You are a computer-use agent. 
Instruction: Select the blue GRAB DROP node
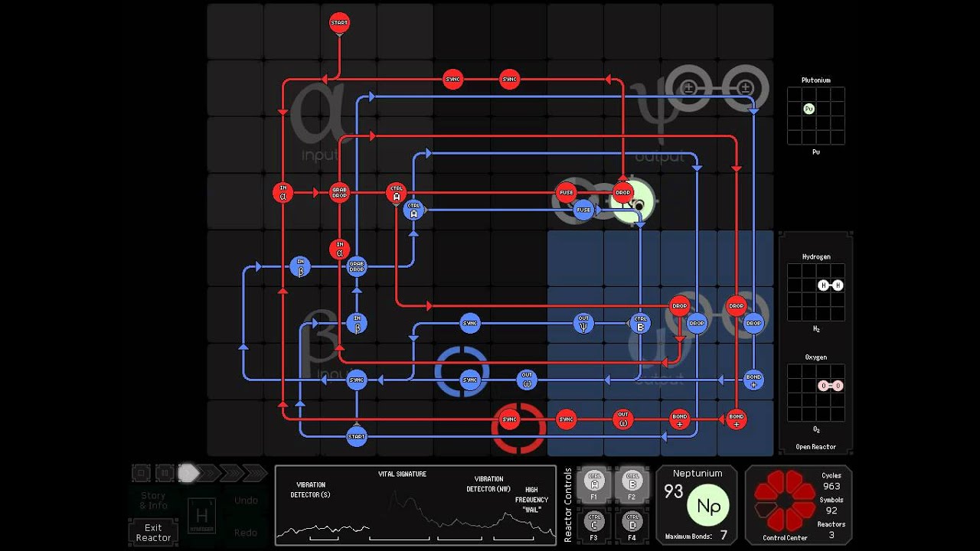[x=357, y=266]
